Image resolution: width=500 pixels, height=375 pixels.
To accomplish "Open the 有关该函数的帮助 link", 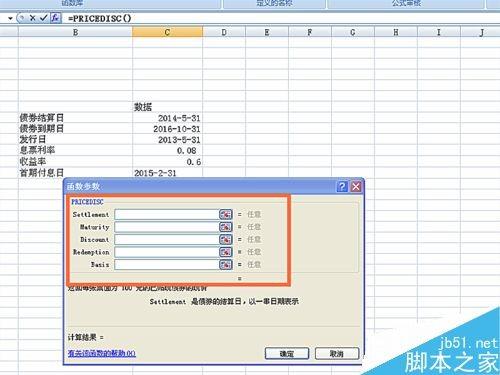I will tap(102, 353).
